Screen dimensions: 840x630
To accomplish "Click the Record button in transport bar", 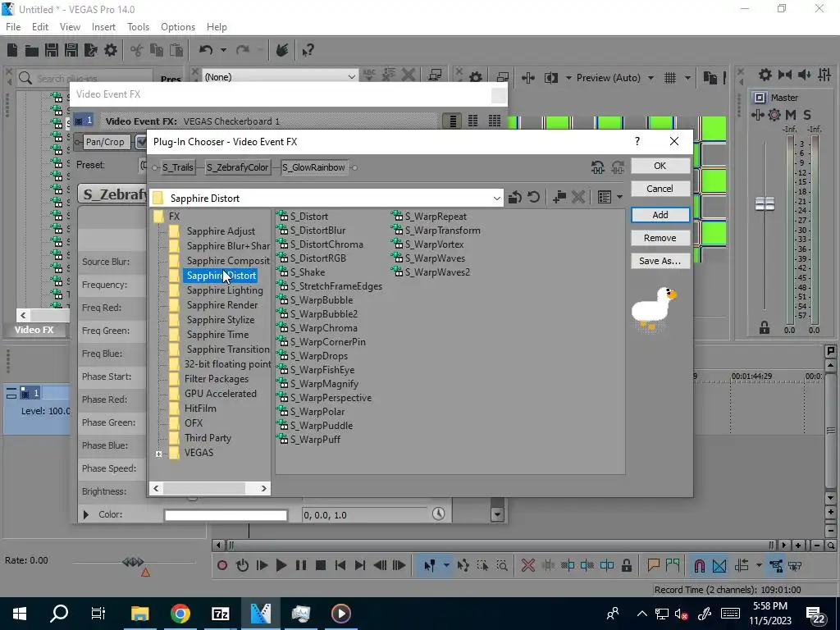I will coord(222,565).
